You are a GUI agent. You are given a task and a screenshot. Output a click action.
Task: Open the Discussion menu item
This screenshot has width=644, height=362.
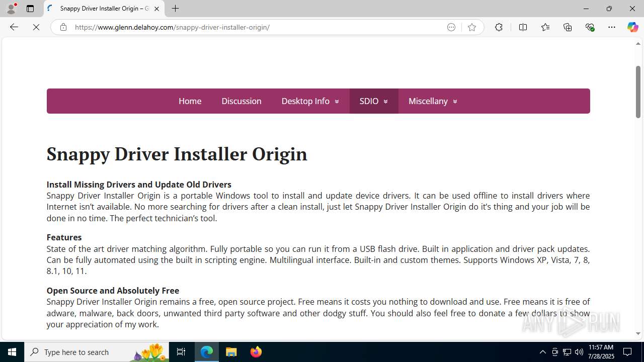click(242, 101)
